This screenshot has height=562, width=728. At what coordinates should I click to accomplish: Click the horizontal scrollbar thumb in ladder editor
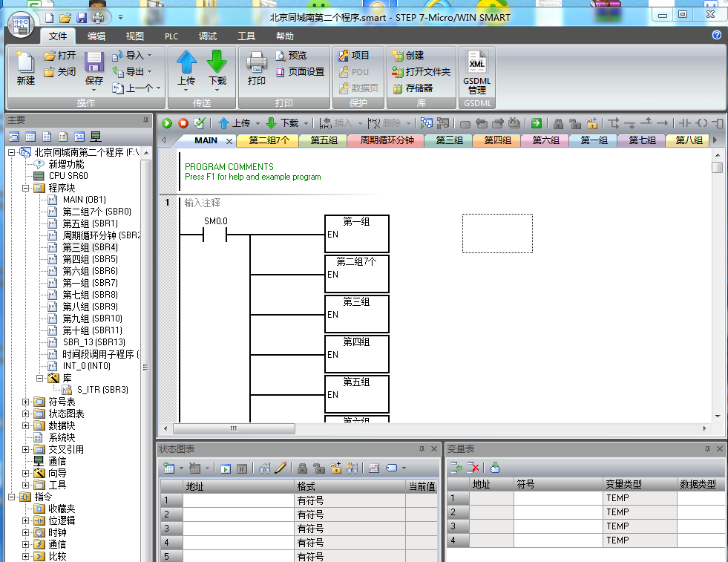(x=233, y=428)
